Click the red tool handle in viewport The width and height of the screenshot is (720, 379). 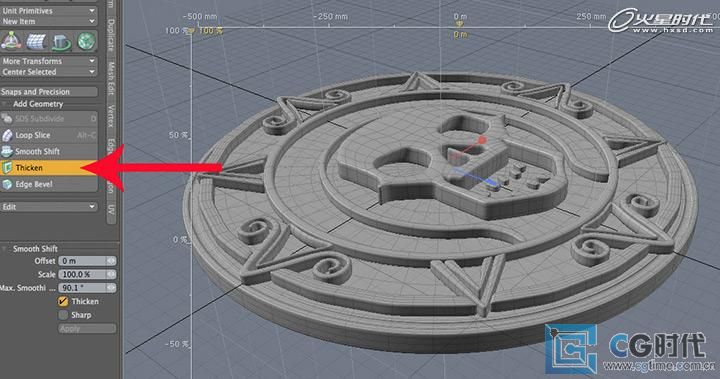tap(482, 140)
